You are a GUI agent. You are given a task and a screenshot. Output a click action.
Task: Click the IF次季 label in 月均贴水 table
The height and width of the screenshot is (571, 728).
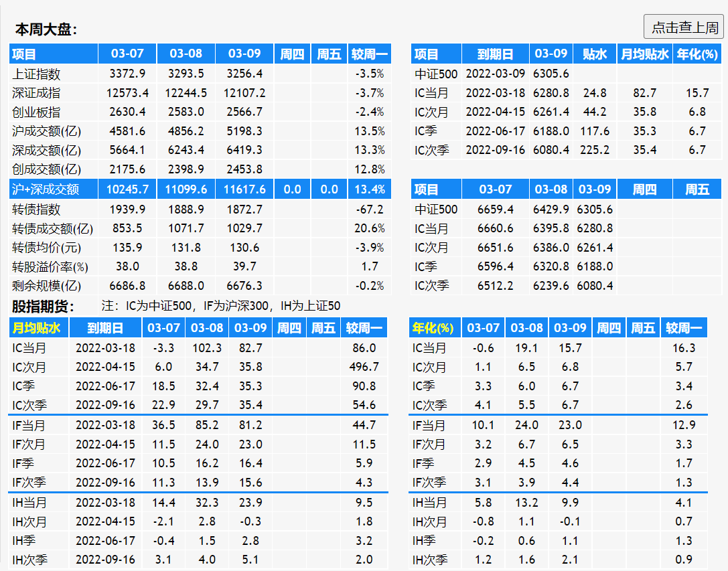[x=29, y=483]
